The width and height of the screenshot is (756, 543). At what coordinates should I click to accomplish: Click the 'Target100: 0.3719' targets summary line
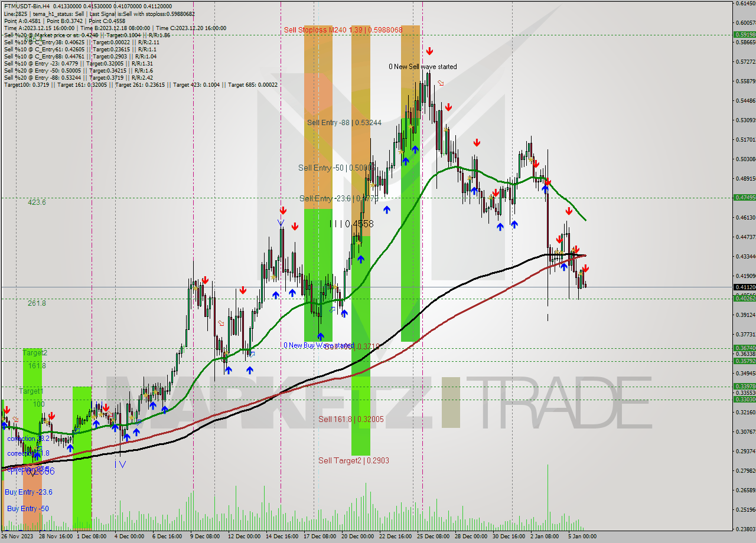pos(141,85)
